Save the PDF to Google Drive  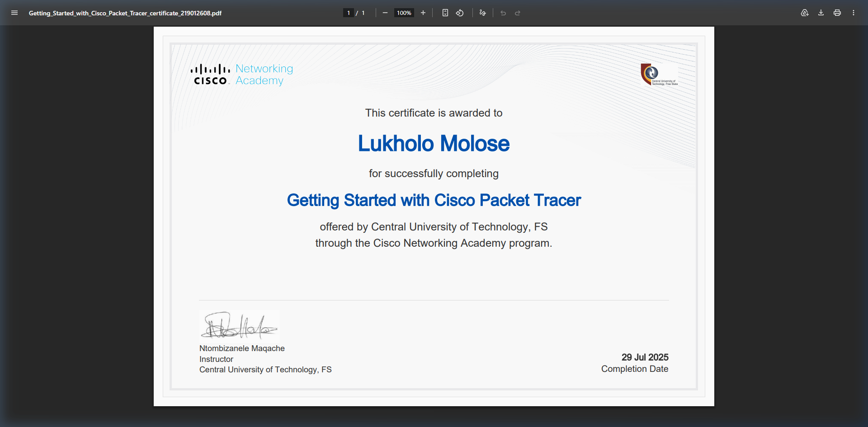coord(805,13)
